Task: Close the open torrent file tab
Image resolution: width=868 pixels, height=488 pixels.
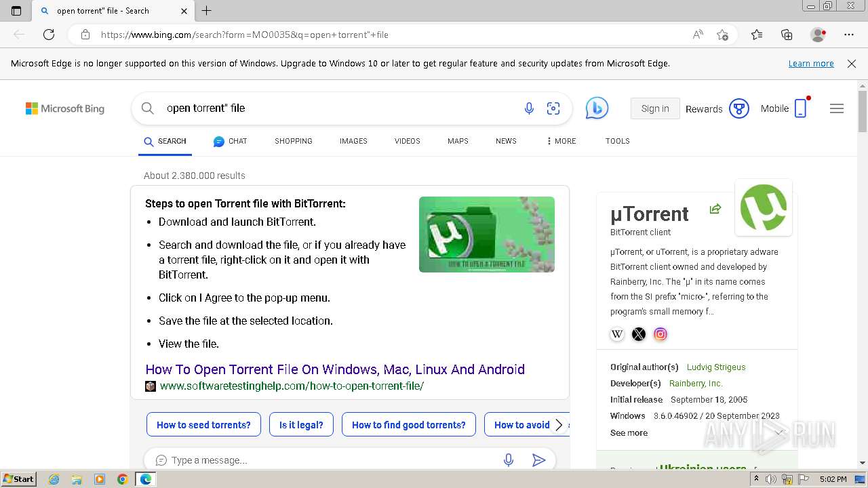Action: click(x=184, y=11)
